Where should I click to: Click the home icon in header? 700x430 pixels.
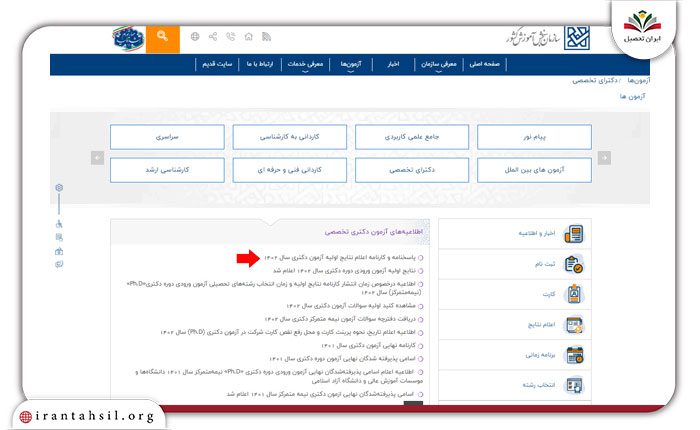(249, 37)
